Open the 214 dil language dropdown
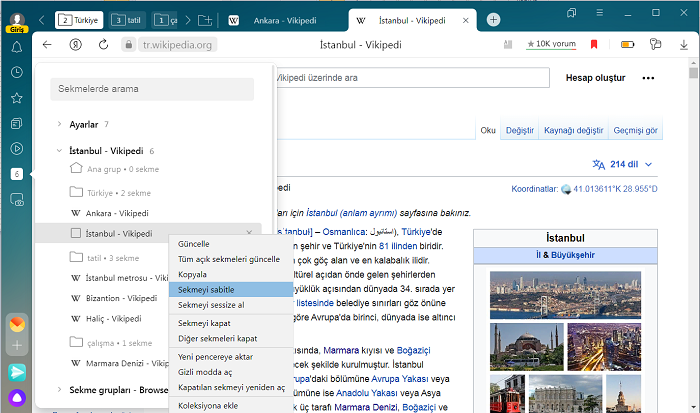The width and height of the screenshot is (700, 413). tap(622, 164)
